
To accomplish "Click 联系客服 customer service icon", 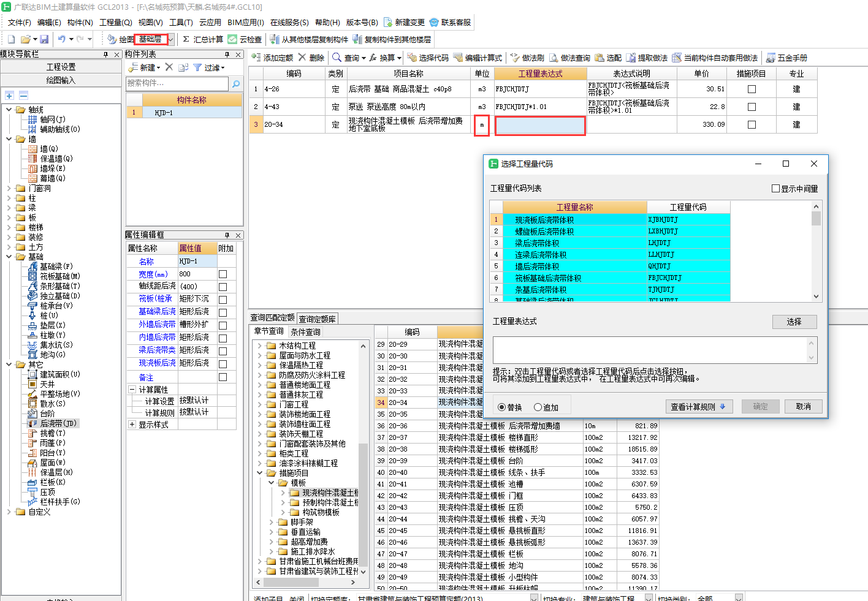I will 434,22.
